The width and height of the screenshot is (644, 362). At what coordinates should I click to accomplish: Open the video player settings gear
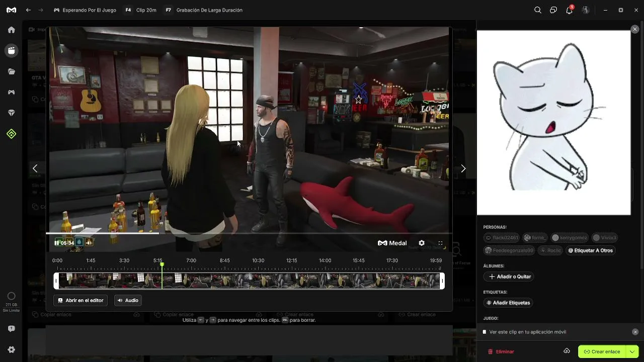pyautogui.click(x=422, y=243)
